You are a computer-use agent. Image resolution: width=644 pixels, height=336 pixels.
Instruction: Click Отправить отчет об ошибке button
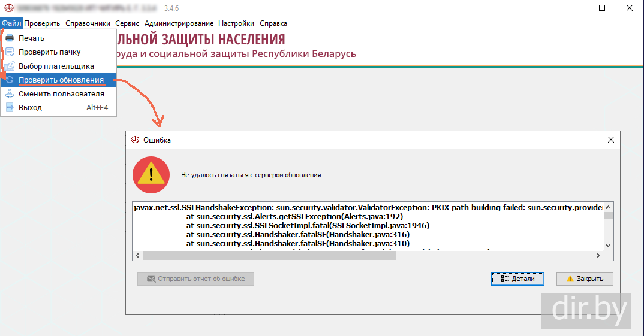tap(195, 279)
